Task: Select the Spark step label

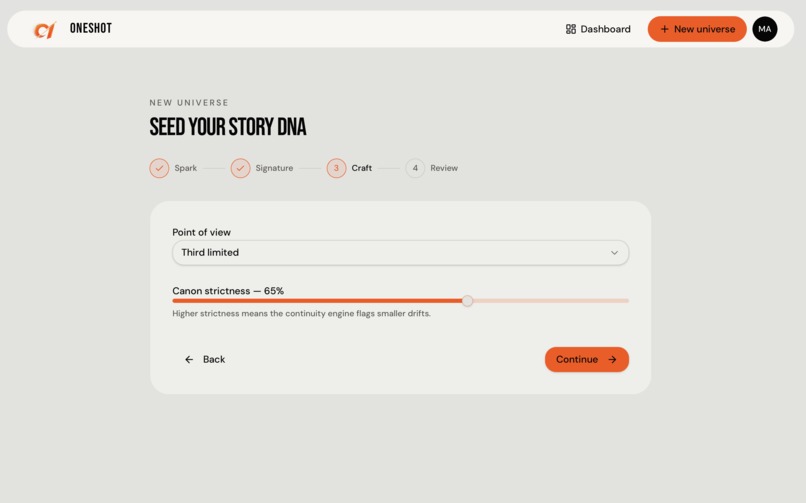Action: coord(186,168)
